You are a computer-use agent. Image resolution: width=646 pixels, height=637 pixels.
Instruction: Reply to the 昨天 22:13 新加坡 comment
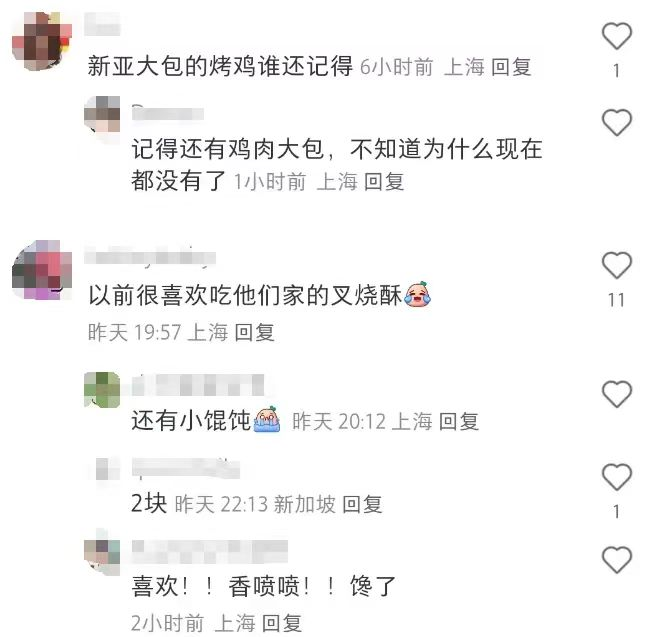363,504
